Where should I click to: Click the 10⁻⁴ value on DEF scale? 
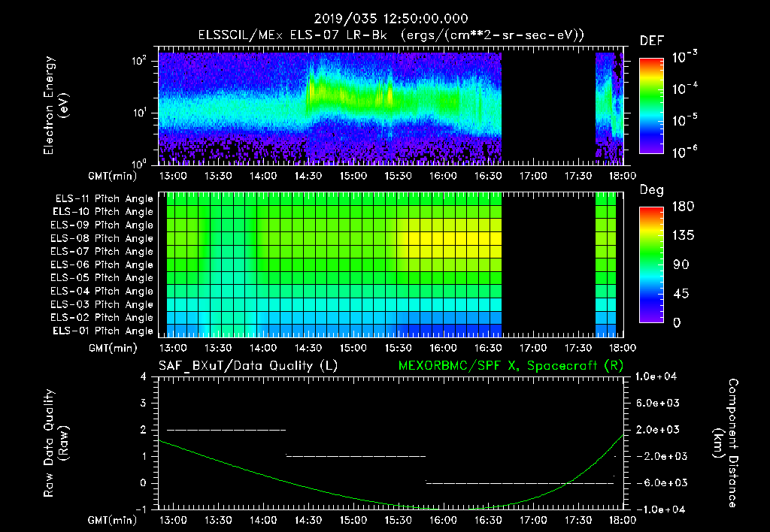(684, 89)
